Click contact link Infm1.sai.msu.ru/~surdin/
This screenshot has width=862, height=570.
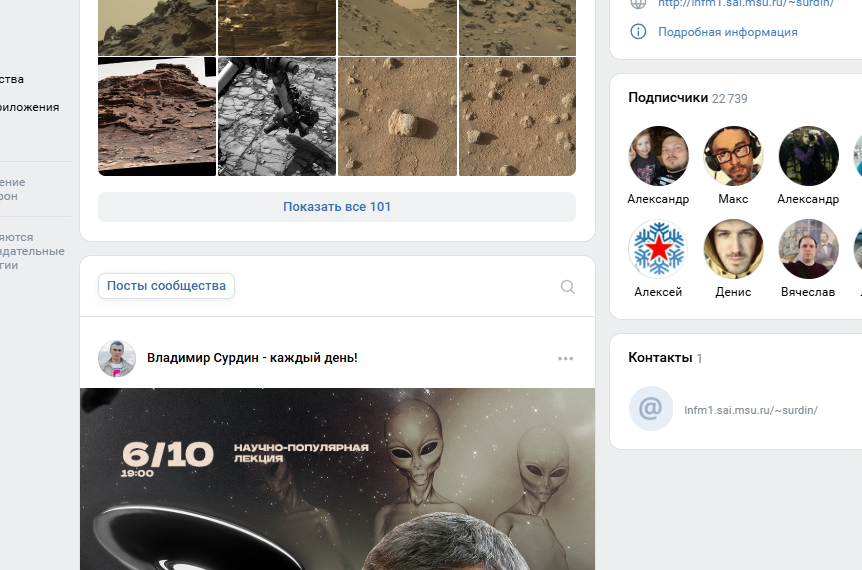point(750,410)
